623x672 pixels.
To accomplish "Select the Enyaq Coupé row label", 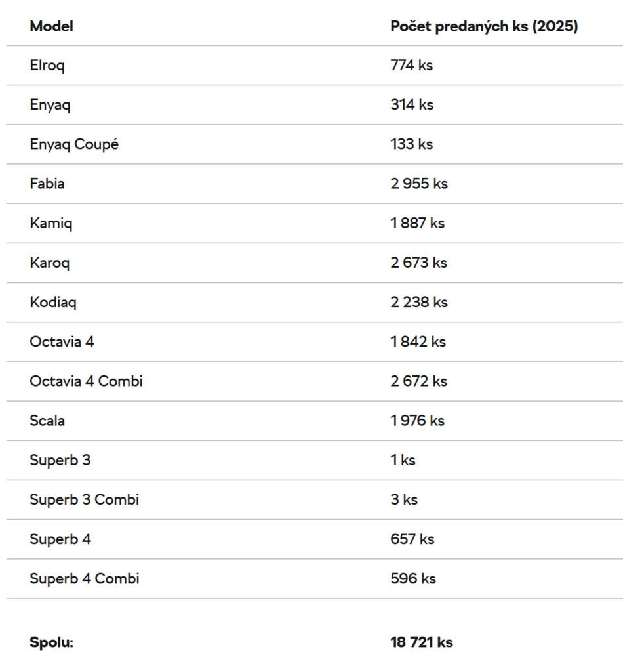I will coord(74,144).
